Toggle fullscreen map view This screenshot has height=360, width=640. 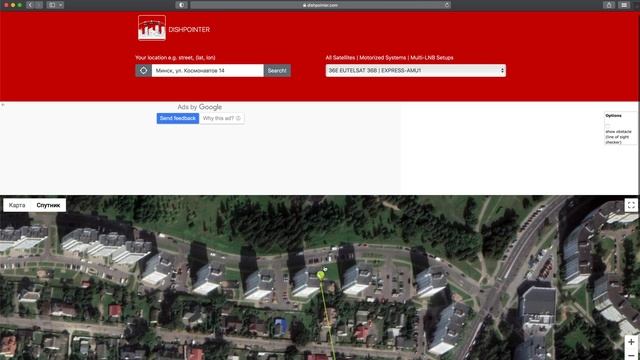coord(631,205)
